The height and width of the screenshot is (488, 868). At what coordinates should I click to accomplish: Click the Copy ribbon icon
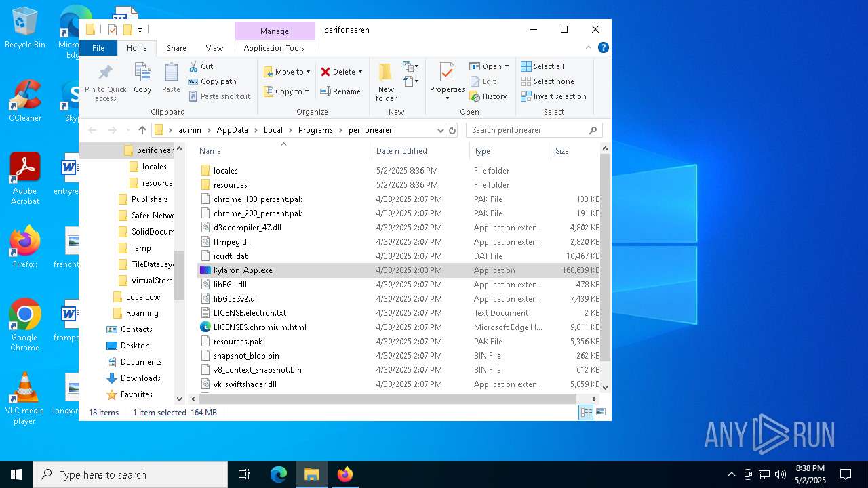coord(142,78)
